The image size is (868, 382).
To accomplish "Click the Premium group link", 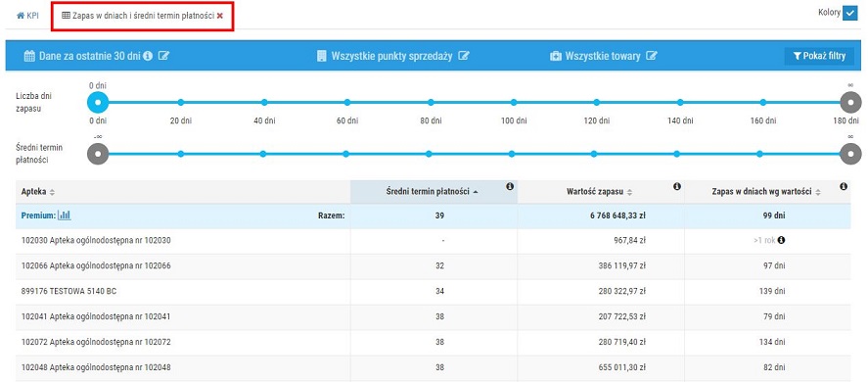I will pos(37,215).
